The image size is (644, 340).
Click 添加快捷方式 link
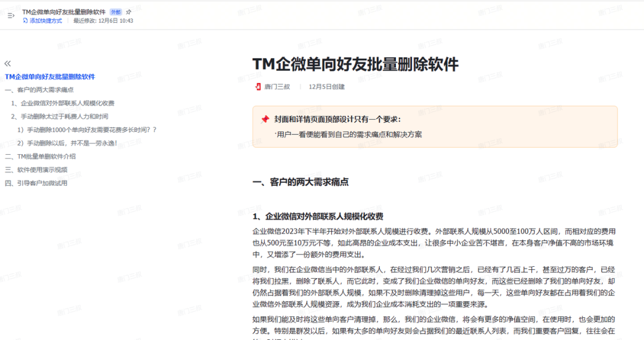point(45,21)
